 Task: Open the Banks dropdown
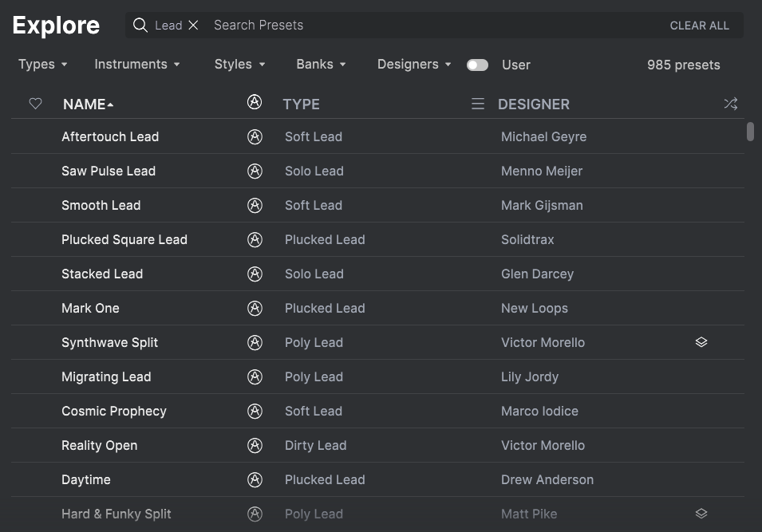point(321,64)
